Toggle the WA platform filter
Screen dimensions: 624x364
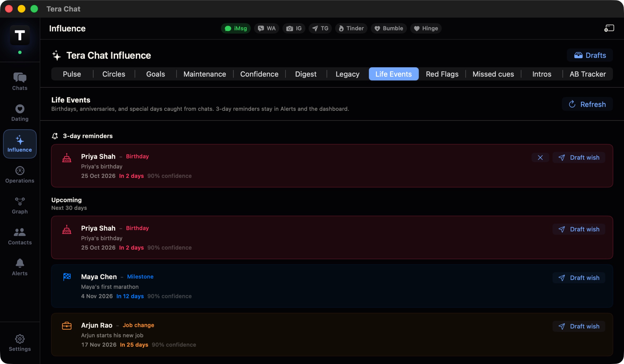(x=266, y=28)
